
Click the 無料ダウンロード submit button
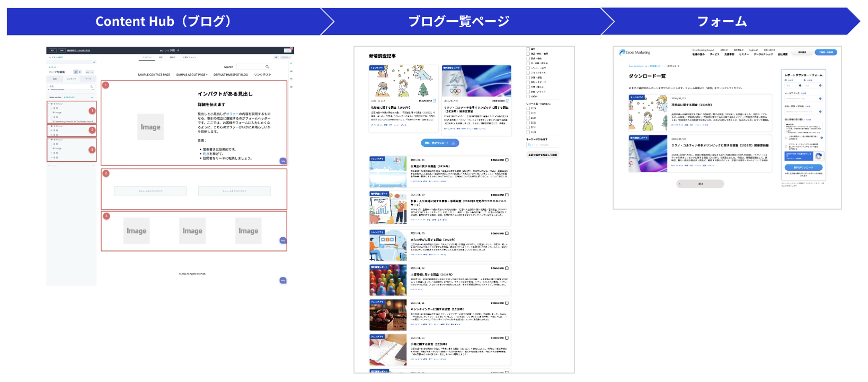[803, 167]
